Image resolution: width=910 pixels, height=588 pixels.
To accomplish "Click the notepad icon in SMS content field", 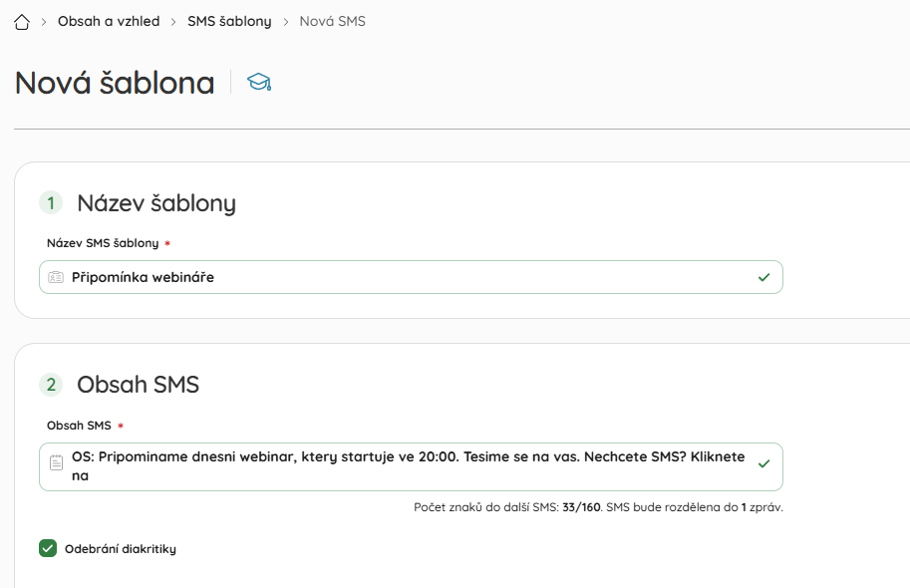I will [56, 462].
